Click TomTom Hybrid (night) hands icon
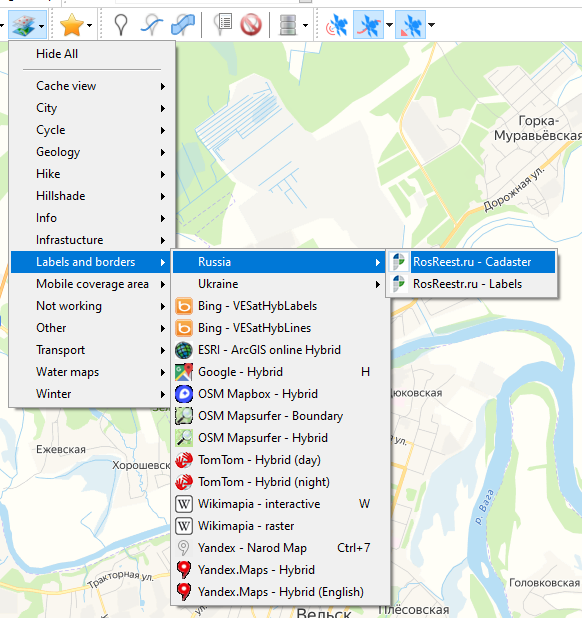This screenshot has height=618, width=582. coord(184,482)
